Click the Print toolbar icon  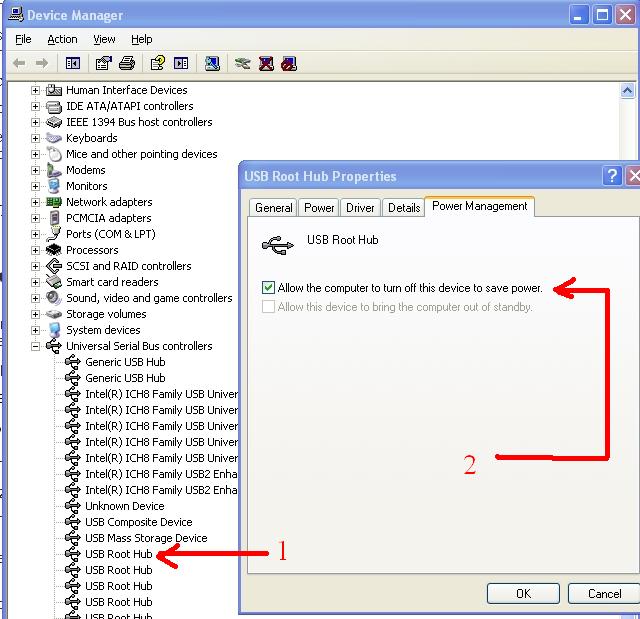127,63
